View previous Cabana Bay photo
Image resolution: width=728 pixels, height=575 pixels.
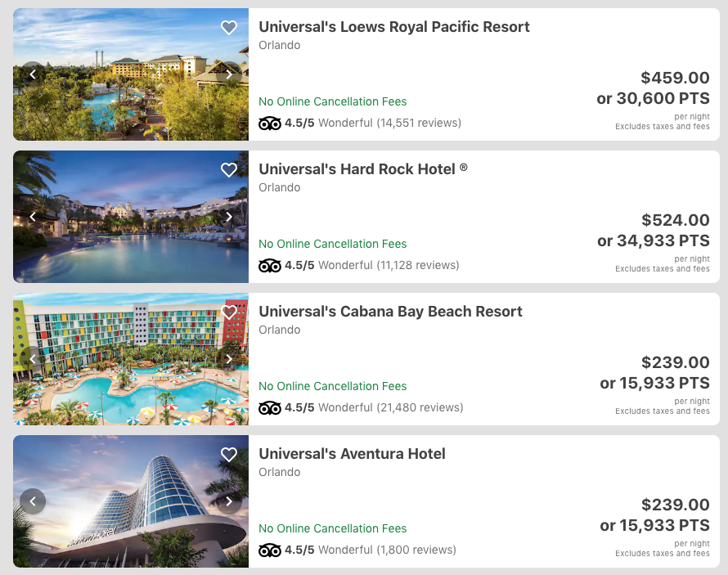33,359
